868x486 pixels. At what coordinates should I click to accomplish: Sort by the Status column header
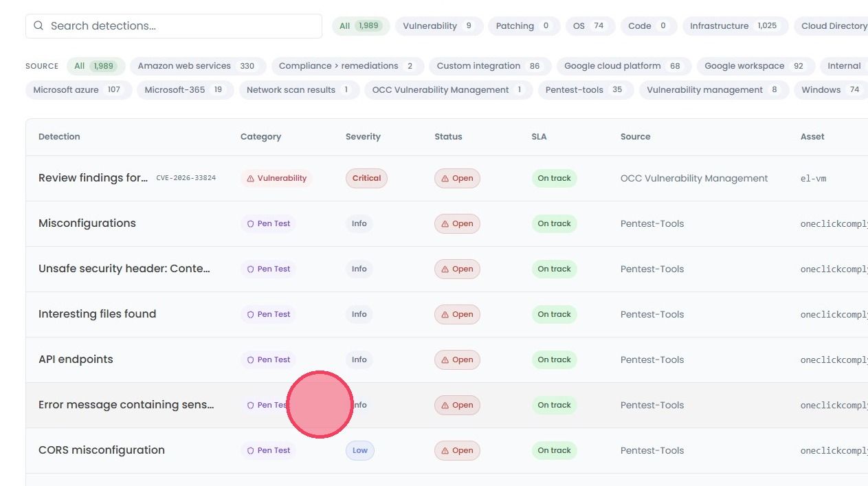click(448, 137)
